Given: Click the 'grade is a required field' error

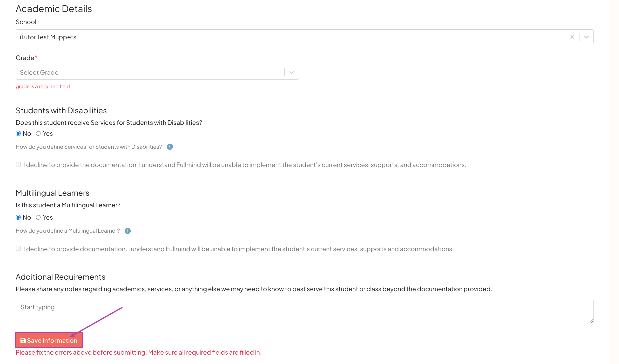Looking at the screenshot, I should tap(43, 87).
